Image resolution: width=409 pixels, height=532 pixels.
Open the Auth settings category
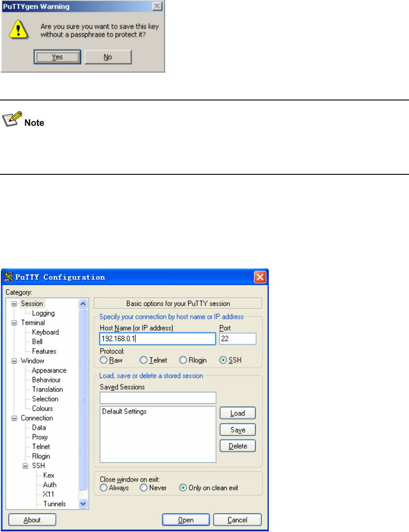pyautogui.click(x=50, y=485)
